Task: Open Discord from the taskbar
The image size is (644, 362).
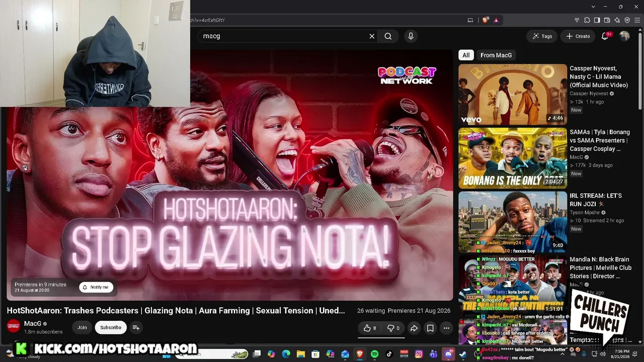Action: tap(448, 354)
